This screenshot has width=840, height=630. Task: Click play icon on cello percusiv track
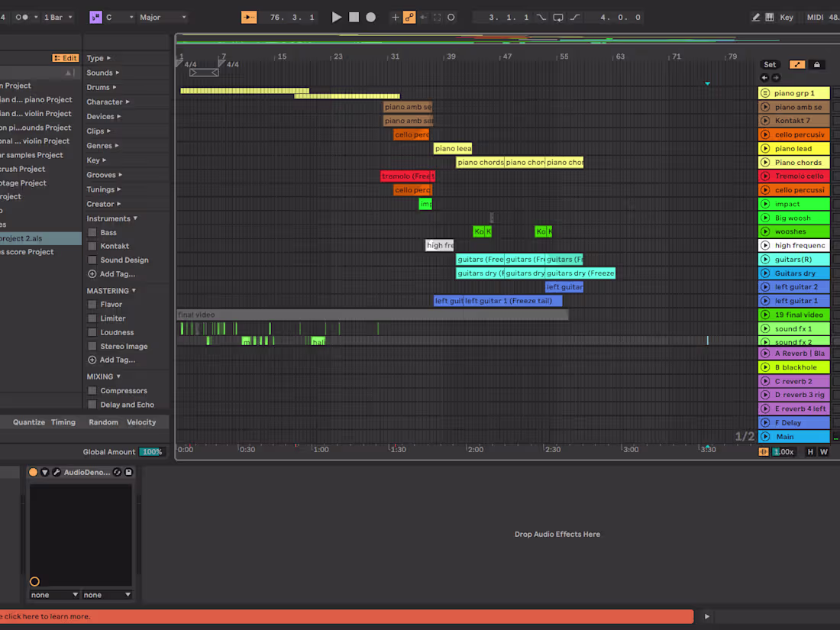coord(765,134)
